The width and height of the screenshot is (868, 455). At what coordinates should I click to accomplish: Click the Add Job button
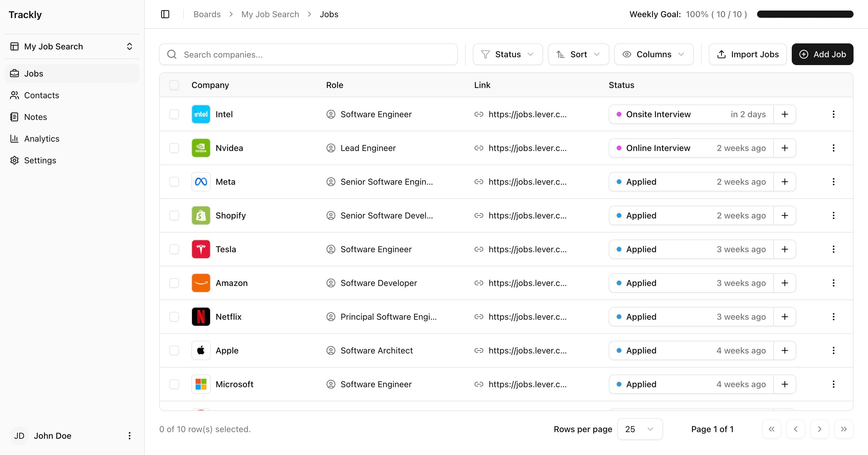click(x=822, y=54)
